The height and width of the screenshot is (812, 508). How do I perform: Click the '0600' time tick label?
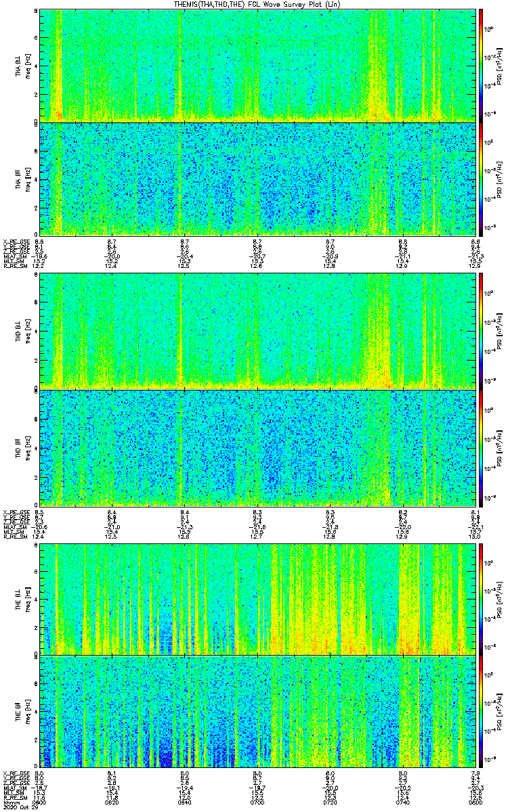[x=39, y=802]
